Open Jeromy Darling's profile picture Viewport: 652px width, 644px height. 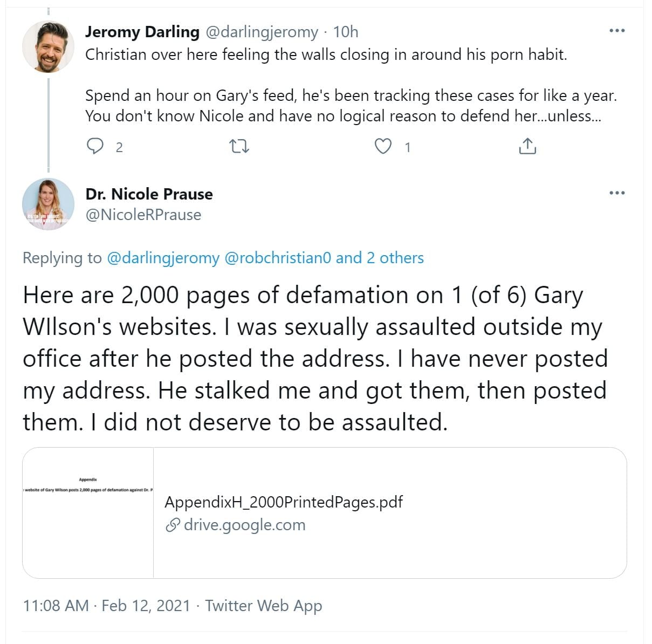tap(48, 47)
